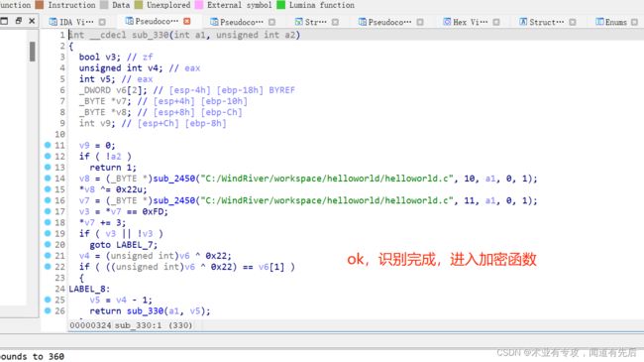Click LABEL_7 in the goto statement
The width and height of the screenshot is (644, 362).
point(135,245)
